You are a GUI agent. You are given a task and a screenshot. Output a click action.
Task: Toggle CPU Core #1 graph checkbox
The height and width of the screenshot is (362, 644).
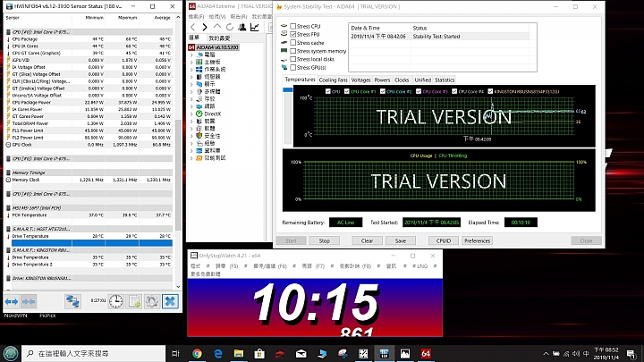(x=347, y=91)
